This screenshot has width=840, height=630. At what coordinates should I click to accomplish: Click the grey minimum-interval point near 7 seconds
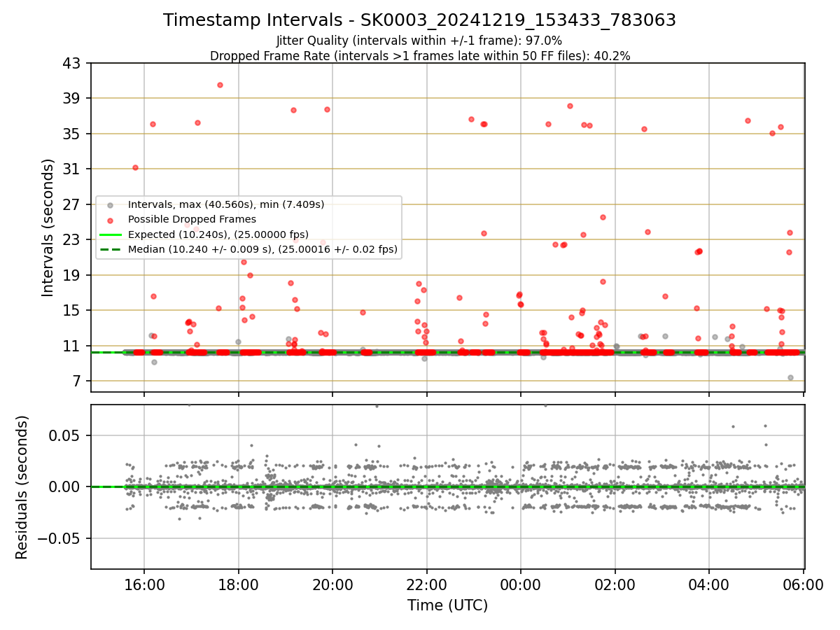tap(790, 377)
